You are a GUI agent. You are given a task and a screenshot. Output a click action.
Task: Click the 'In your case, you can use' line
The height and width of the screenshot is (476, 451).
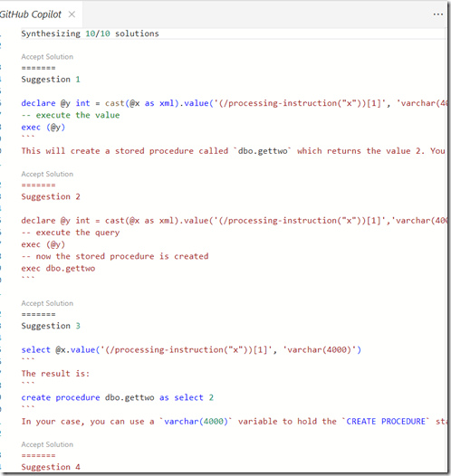pyautogui.click(x=234, y=422)
